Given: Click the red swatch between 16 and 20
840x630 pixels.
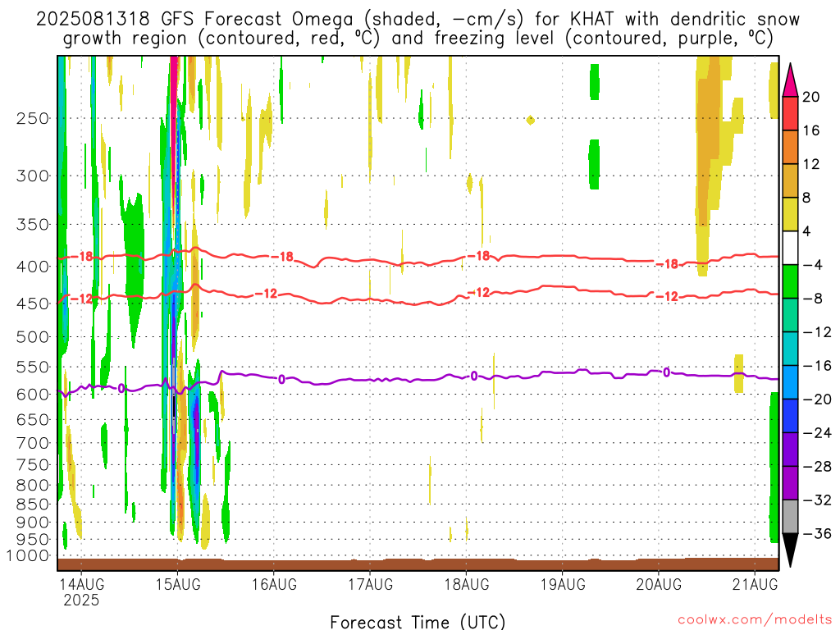Looking at the screenshot, I should pyautogui.click(x=790, y=113).
